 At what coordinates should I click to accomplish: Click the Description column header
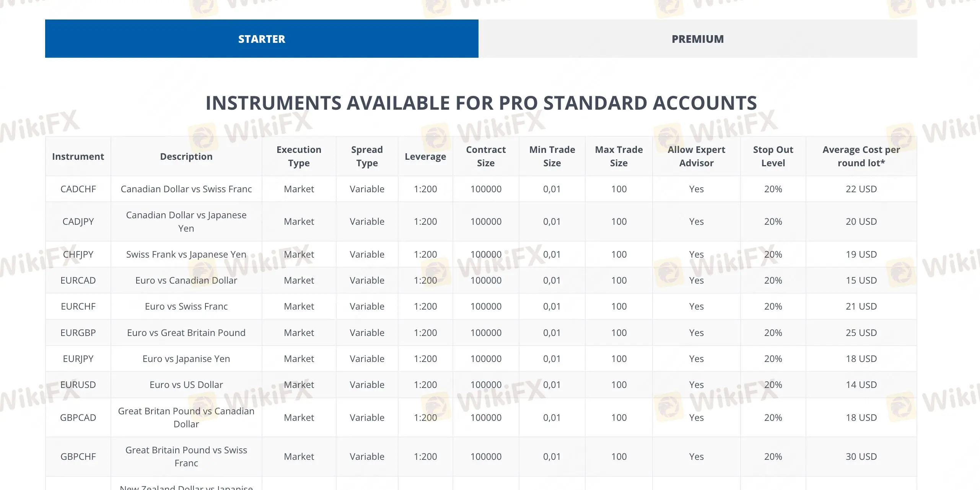click(x=186, y=156)
